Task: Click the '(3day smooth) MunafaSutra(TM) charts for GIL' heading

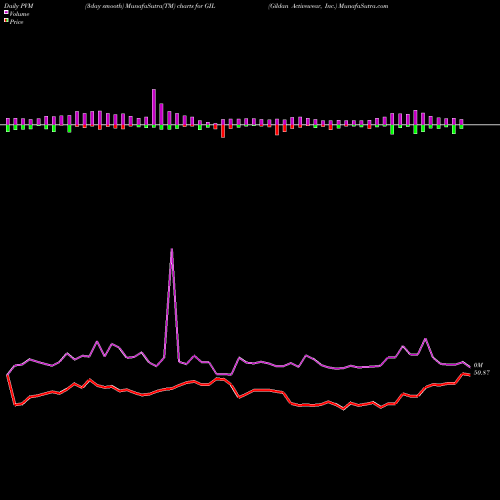Action: (150, 6)
